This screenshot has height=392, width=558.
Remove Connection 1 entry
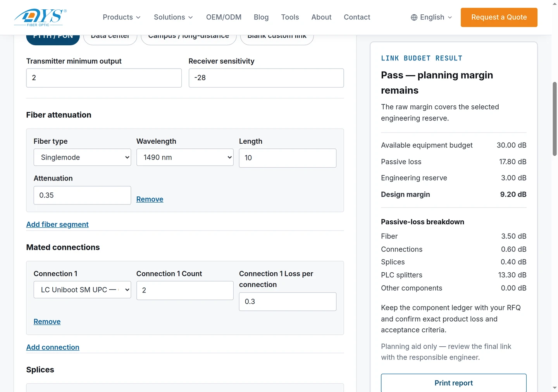[x=47, y=322]
